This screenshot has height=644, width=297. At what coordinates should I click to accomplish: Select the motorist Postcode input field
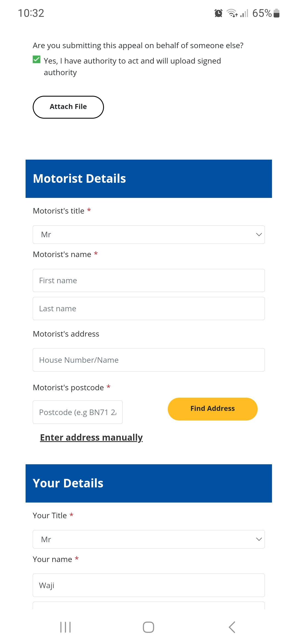pyautogui.click(x=78, y=412)
